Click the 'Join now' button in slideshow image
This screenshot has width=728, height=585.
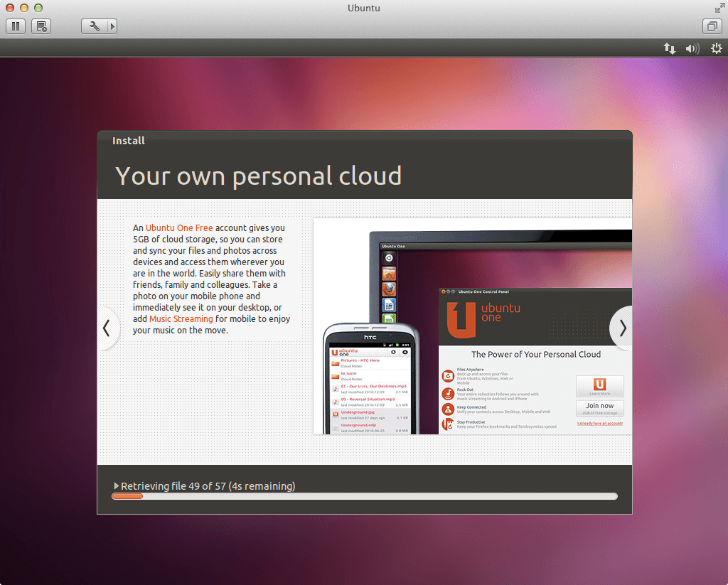tap(599, 408)
